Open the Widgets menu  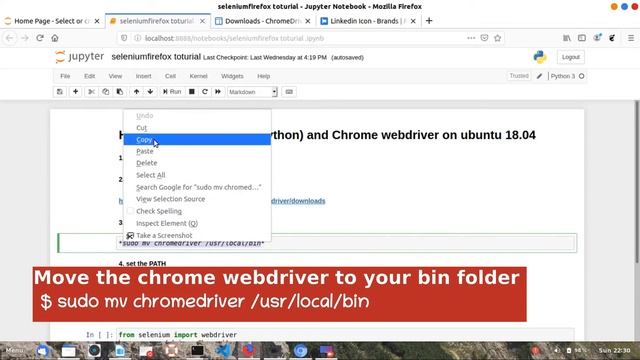232,76
